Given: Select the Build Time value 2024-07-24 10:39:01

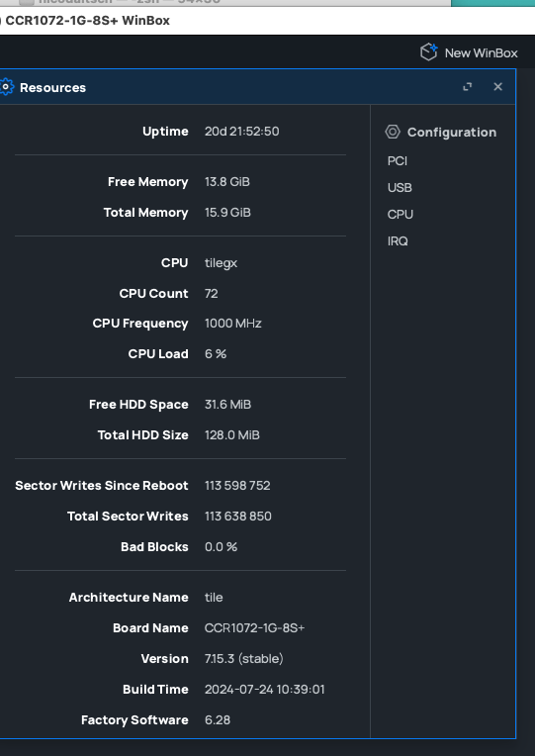Looking at the screenshot, I should tap(265, 690).
